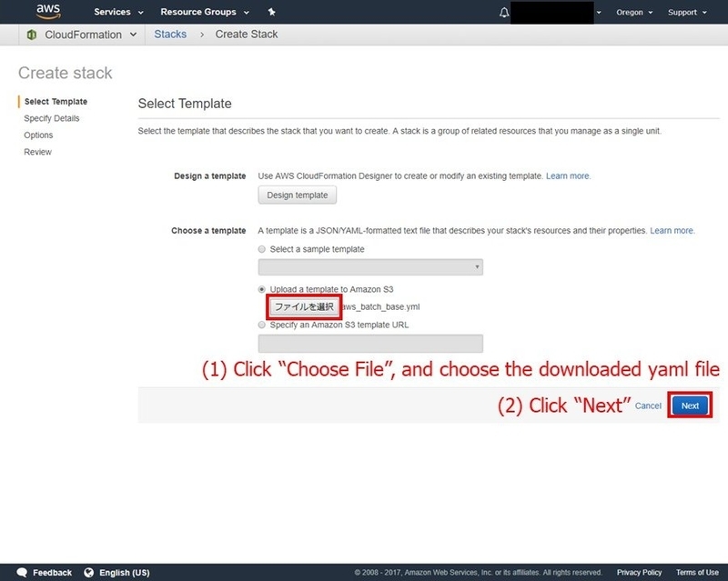The height and width of the screenshot is (581, 728).
Task: Open the Support dropdown menu
Action: 687,13
